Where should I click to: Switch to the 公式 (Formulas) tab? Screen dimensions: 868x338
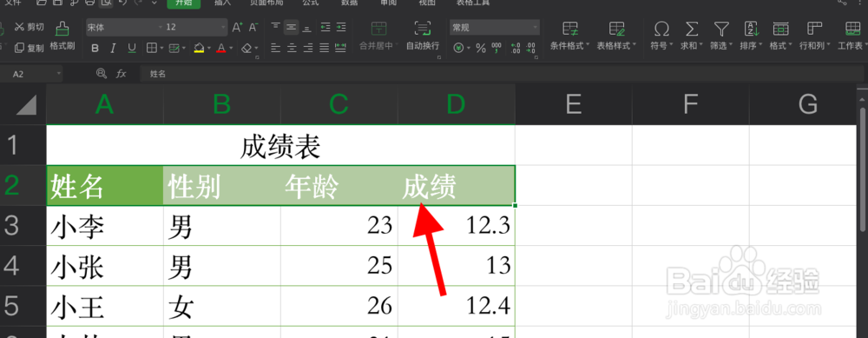click(310, 3)
